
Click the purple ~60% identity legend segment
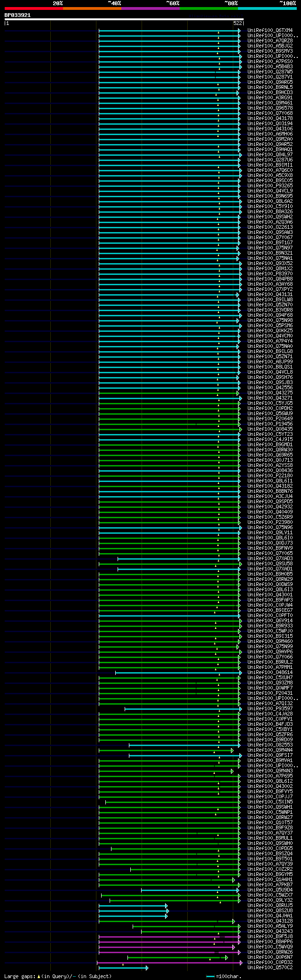tap(150, 8)
